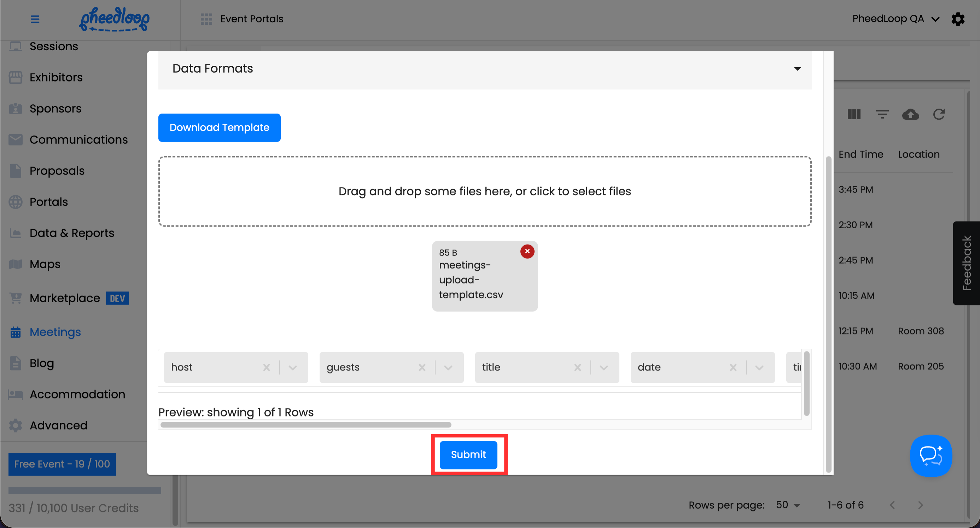Clear the title column mapping
Screen dimensions: 980x528
(x=577, y=368)
